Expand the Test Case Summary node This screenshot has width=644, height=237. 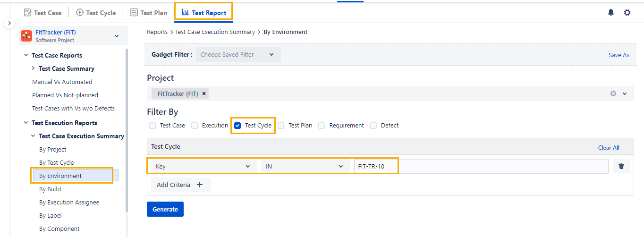33,68
